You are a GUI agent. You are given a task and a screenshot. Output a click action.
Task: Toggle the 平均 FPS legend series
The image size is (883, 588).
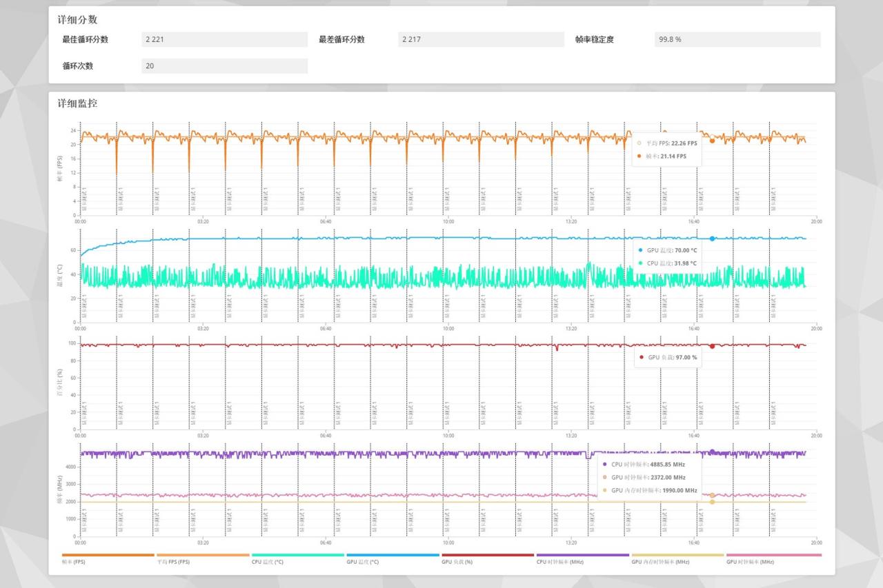(203, 559)
